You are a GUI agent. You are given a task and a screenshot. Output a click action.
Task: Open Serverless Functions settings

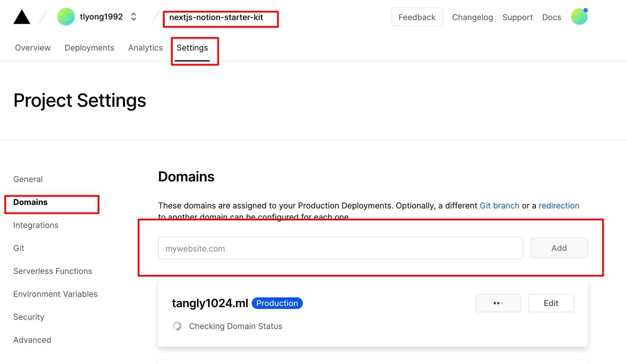(53, 271)
